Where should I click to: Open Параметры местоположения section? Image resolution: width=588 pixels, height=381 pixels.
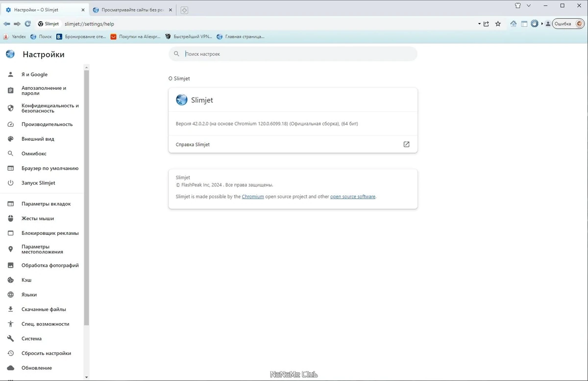42,249
